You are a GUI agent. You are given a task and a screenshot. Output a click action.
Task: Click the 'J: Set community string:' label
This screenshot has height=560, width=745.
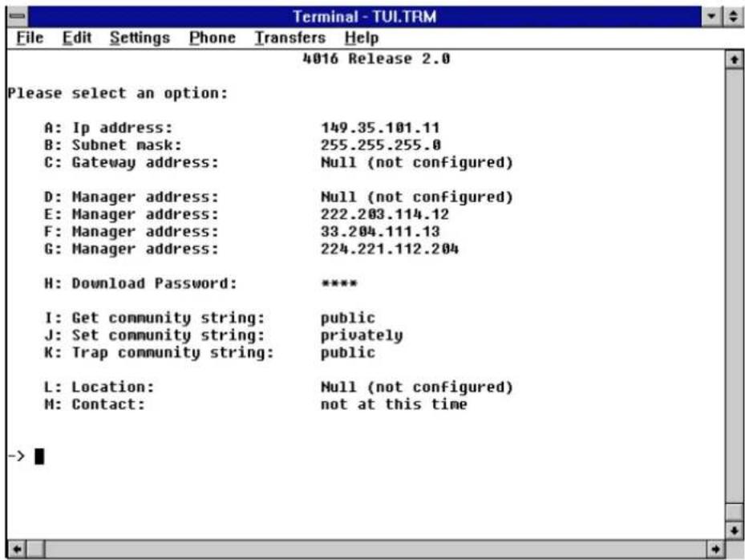tap(154, 335)
